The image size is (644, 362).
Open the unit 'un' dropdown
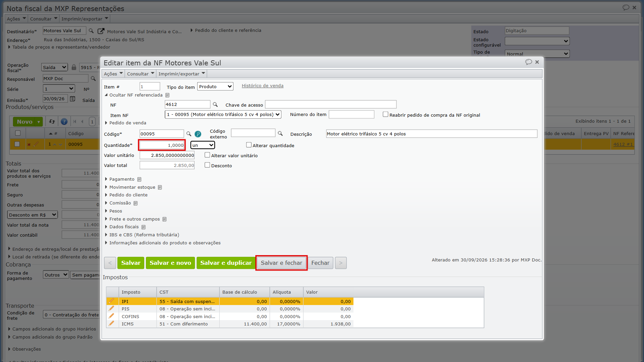tap(203, 145)
